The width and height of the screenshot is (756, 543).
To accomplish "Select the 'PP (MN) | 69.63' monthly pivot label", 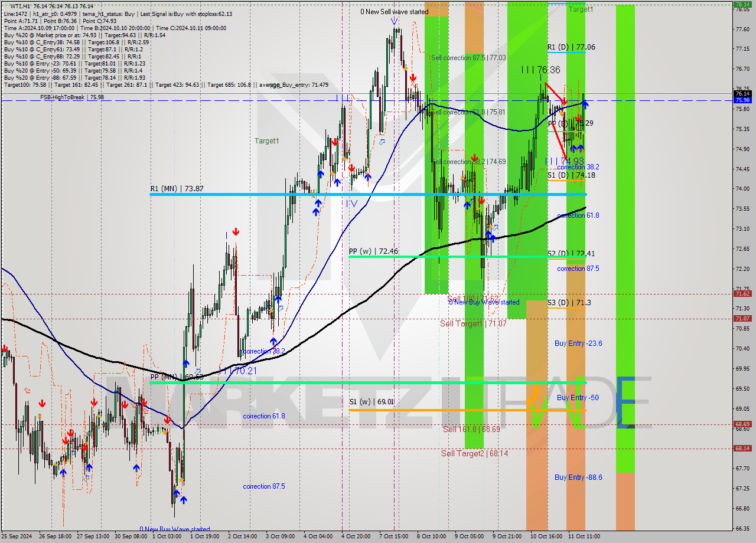I will [x=177, y=377].
